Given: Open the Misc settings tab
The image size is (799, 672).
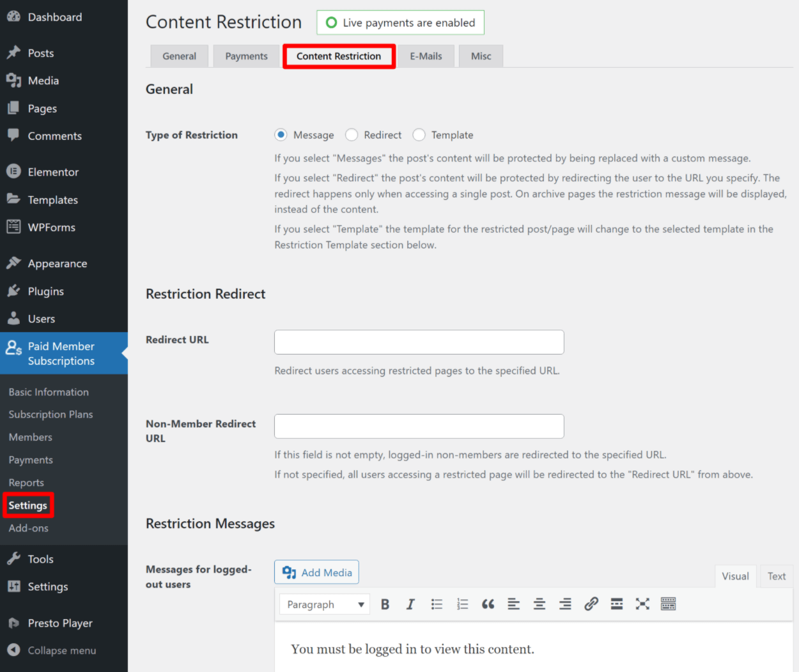Looking at the screenshot, I should (x=481, y=56).
